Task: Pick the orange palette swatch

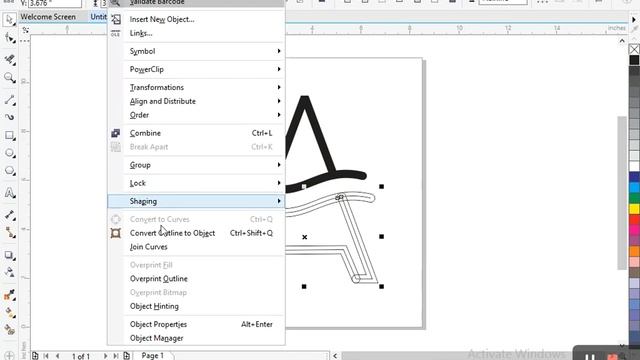Action: coord(634,251)
